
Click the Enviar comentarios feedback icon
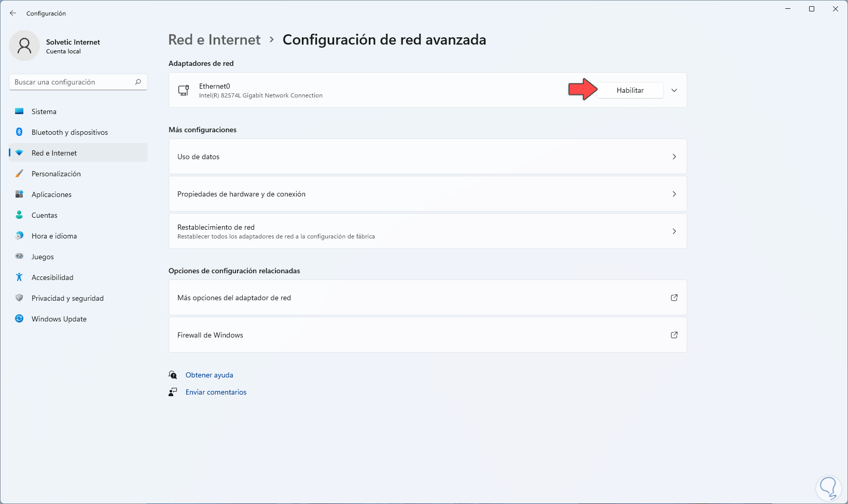click(173, 392)
